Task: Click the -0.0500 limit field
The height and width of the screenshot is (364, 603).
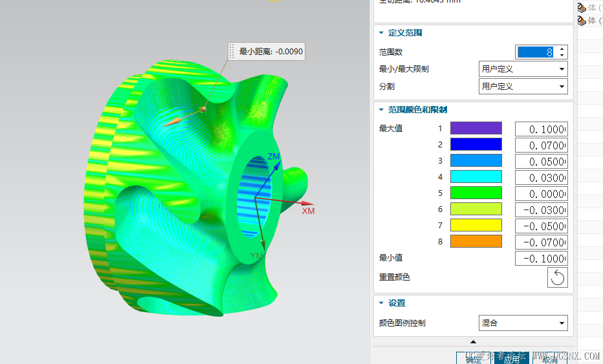Action: (x=542, y=226)
